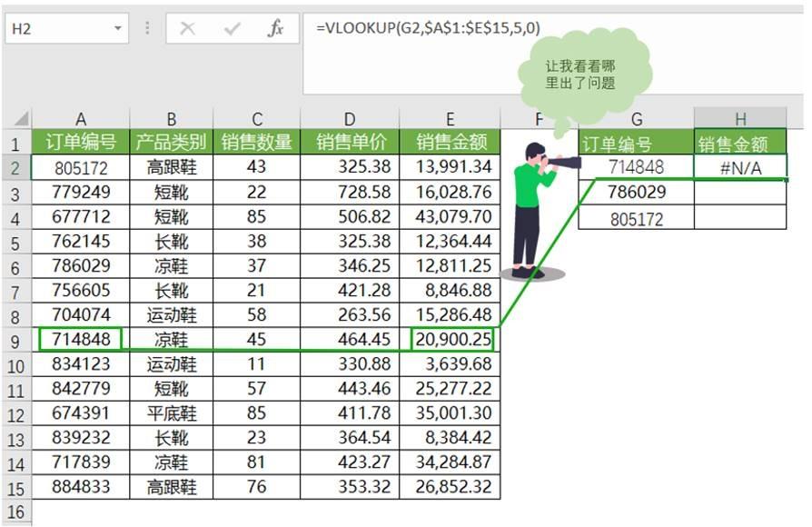Click header cell 订单编号 in column G

(637, 144)
